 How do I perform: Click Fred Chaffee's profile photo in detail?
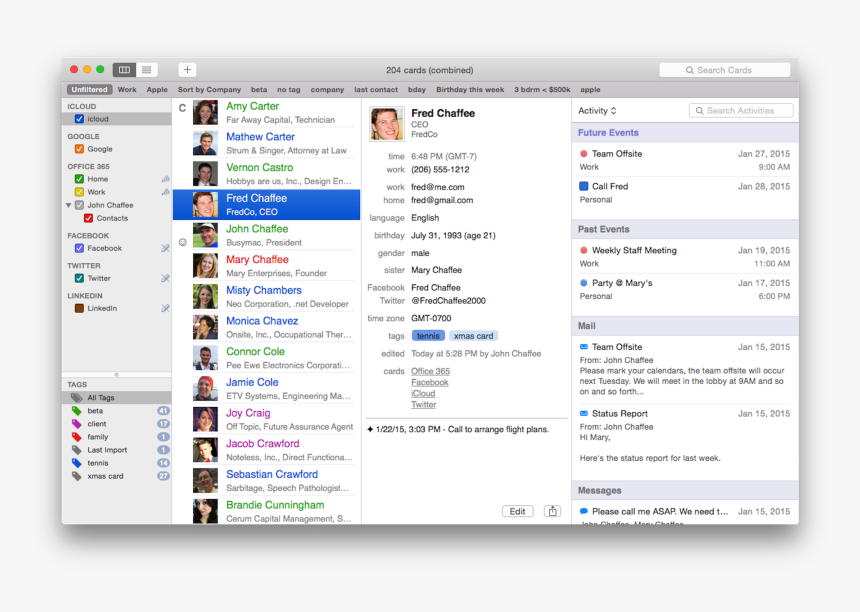click(387, 123)
